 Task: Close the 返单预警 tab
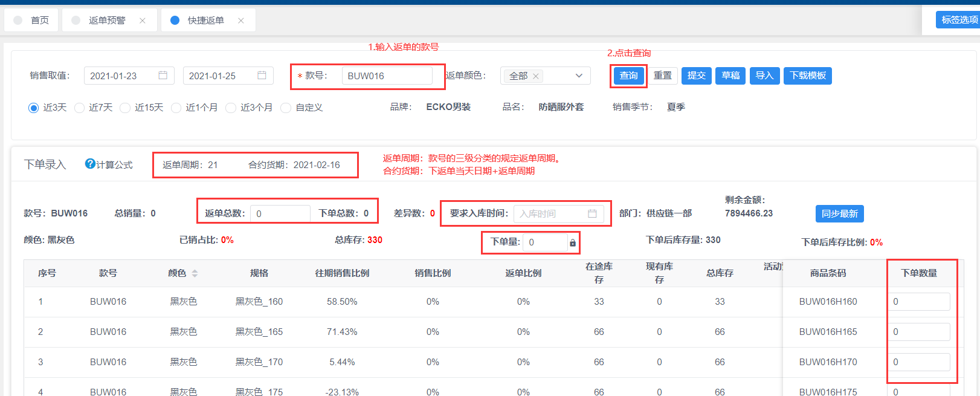click(143, 21)
